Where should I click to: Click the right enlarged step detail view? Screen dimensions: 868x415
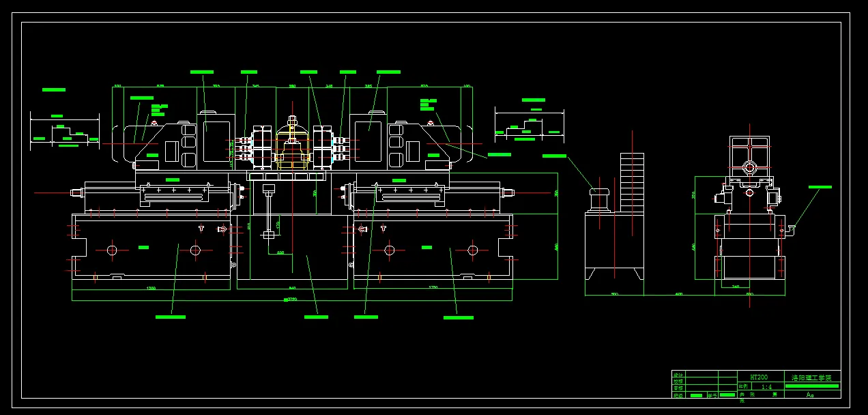pyautogui.click(x=530, y=126)
